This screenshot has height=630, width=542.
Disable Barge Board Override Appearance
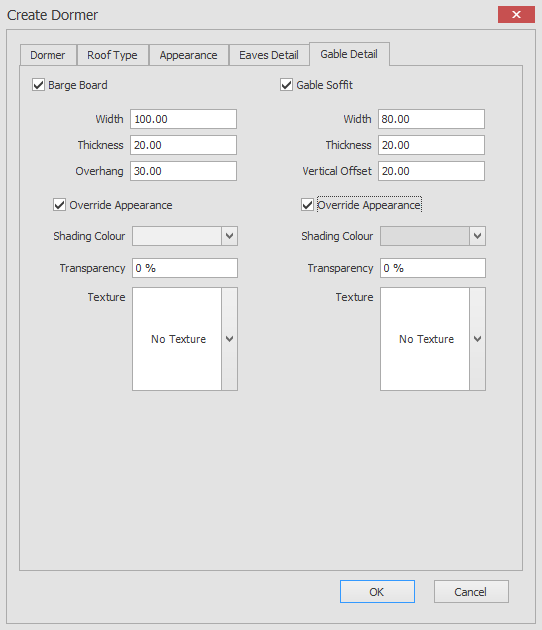pyautogui.click(x=59, y=205)
